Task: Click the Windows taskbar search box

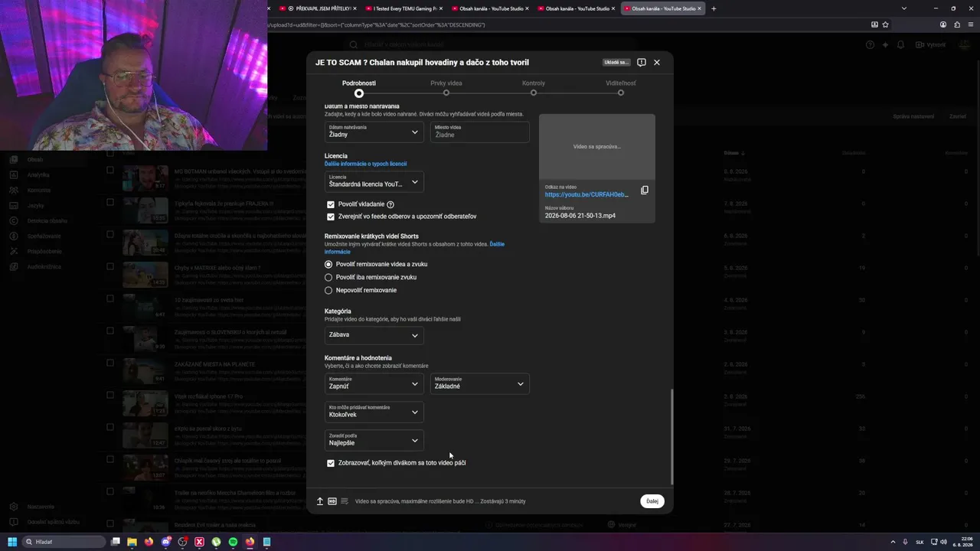Action: coord(64,542)
